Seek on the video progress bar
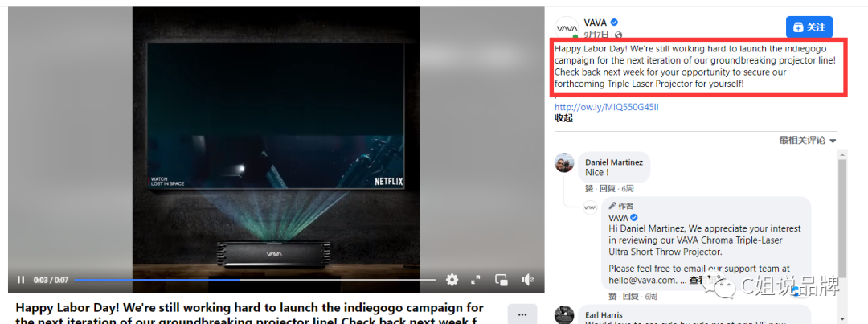 pyautogui.click(x=255, y=280)
